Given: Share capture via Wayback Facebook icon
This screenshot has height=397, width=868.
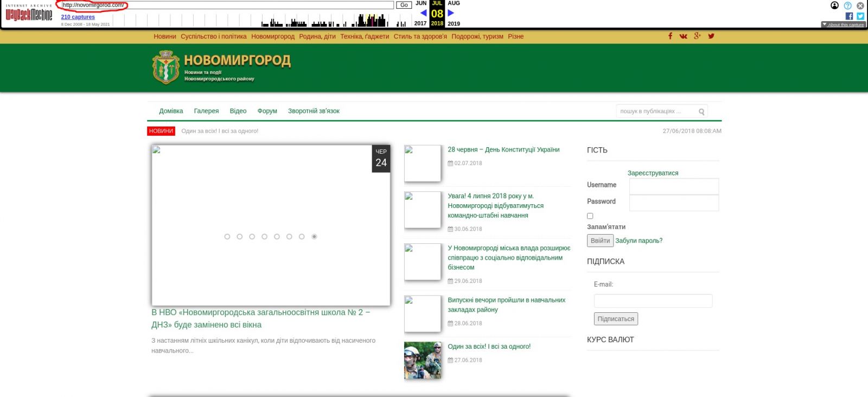Looking at the screenshot, I should point(849,16).
